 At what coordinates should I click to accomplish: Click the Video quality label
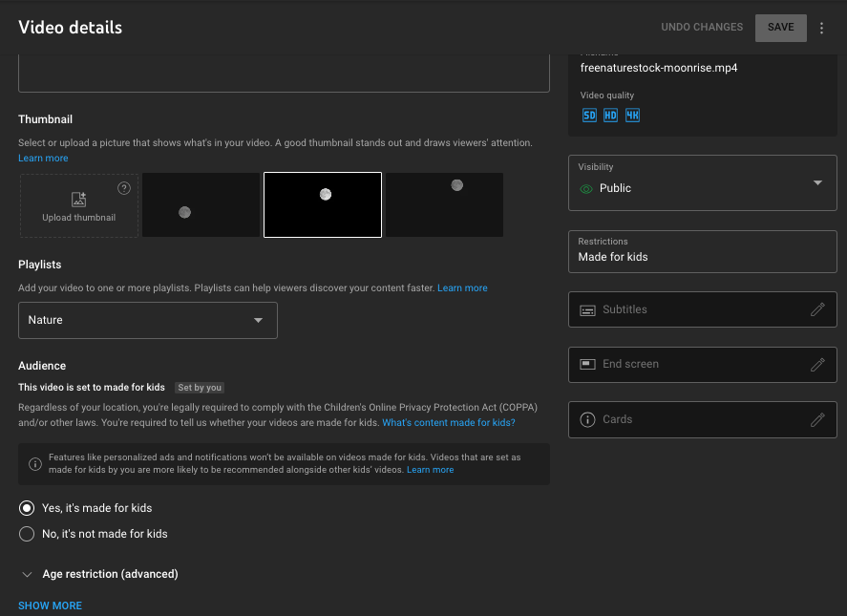(x=607, y=96)
